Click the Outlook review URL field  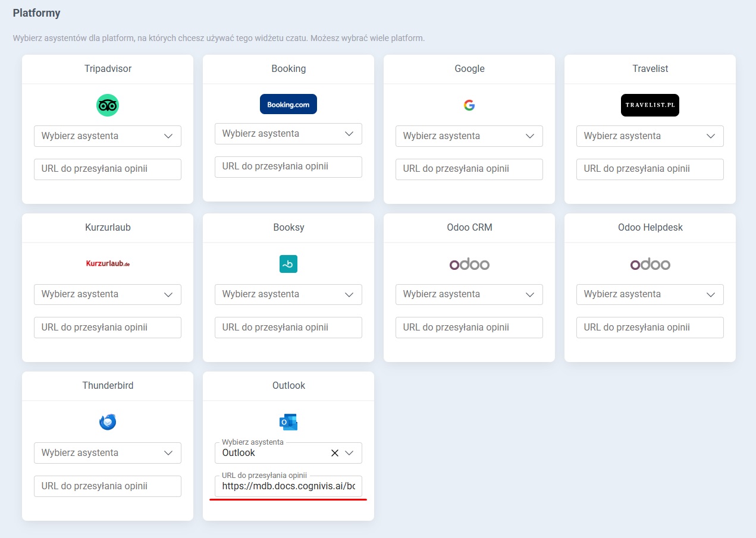pyautogui.click(x=288, y=486)
